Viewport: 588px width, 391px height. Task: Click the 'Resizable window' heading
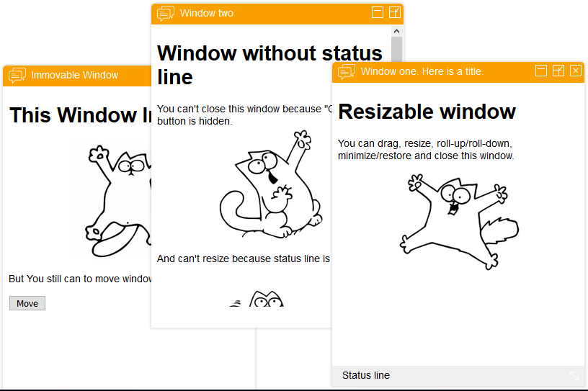pos(427,112)
